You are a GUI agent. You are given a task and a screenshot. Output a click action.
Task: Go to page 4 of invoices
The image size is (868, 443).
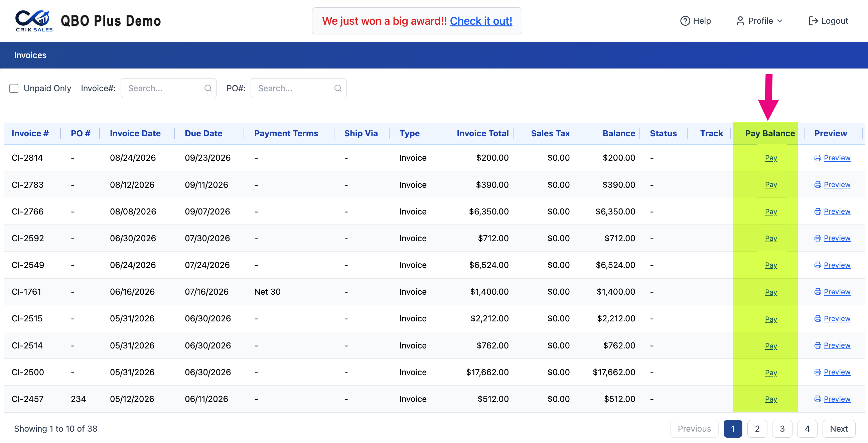807,429
